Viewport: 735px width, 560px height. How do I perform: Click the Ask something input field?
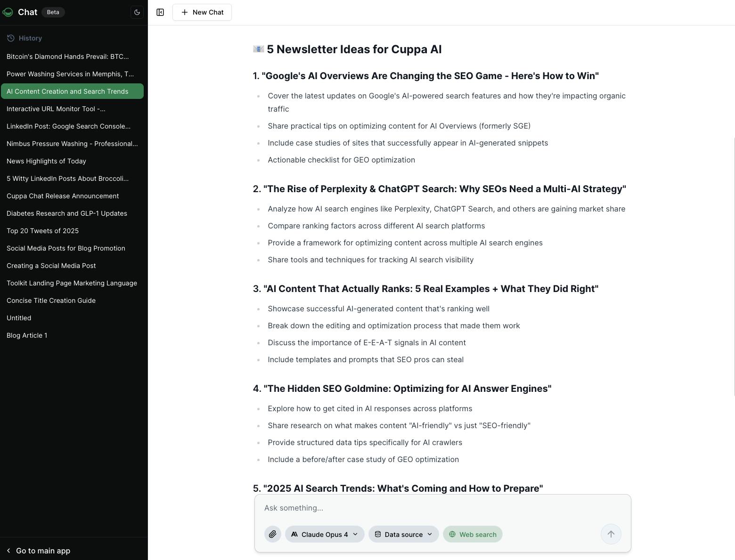coord(442,508)
